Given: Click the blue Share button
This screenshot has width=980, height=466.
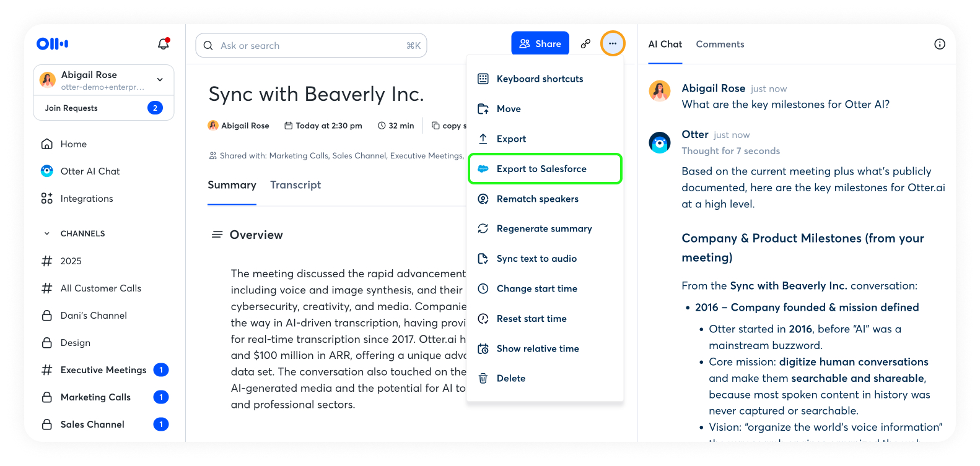Looking at the screenshot, I should [x=540, y=43].
